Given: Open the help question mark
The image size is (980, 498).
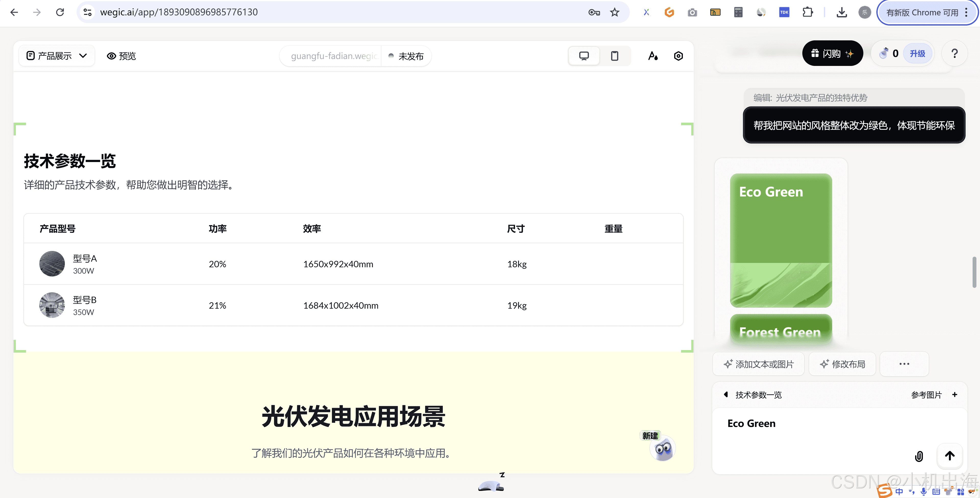Looking at the screenshot, I should [x=954, y=53].
